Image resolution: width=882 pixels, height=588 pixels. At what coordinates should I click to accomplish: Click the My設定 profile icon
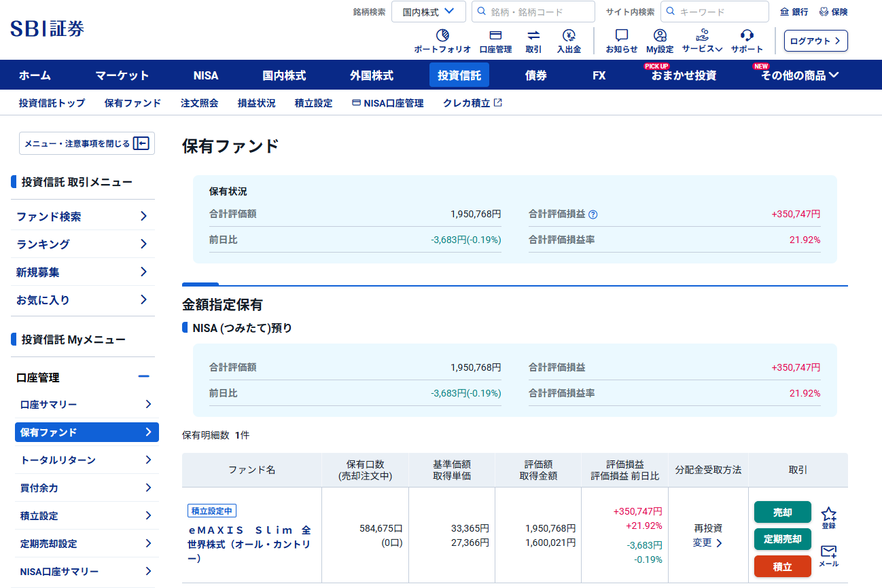click(x=660, y=36)
